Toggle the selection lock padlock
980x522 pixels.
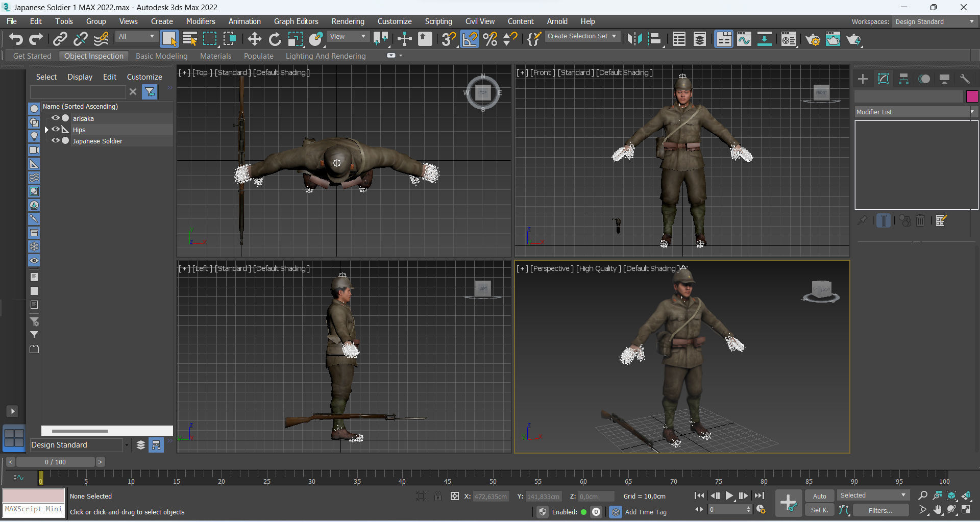[438, 496]
